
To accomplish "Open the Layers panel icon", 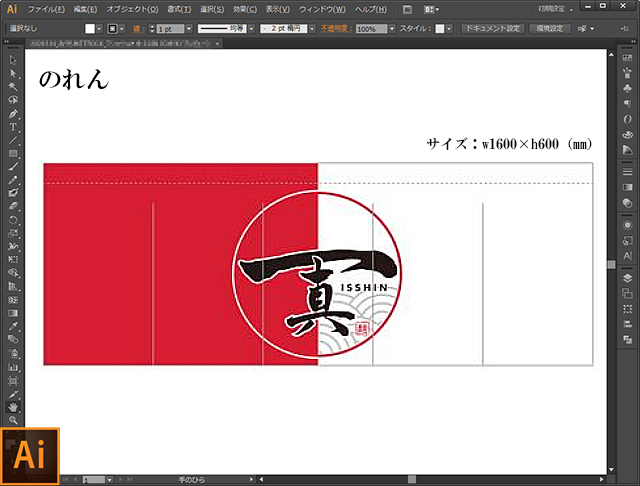I will click(x=627, y=278).
